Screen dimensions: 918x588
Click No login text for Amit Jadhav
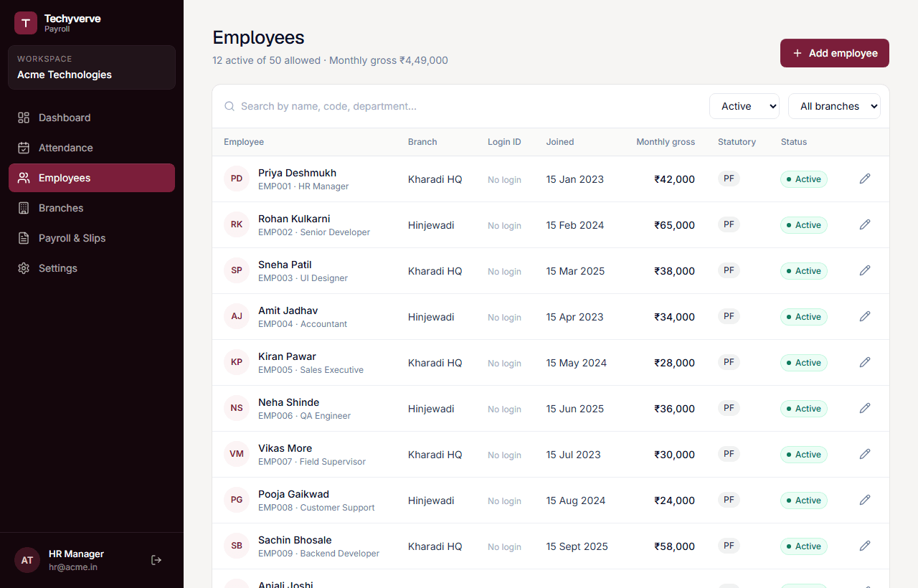(x=504, y=318)
